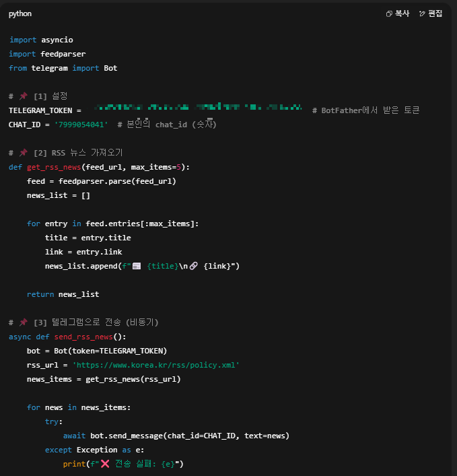Screen dimensions: 457x476
Task: Click the 'import asyncio' line
Action: [x=41, y=40]
